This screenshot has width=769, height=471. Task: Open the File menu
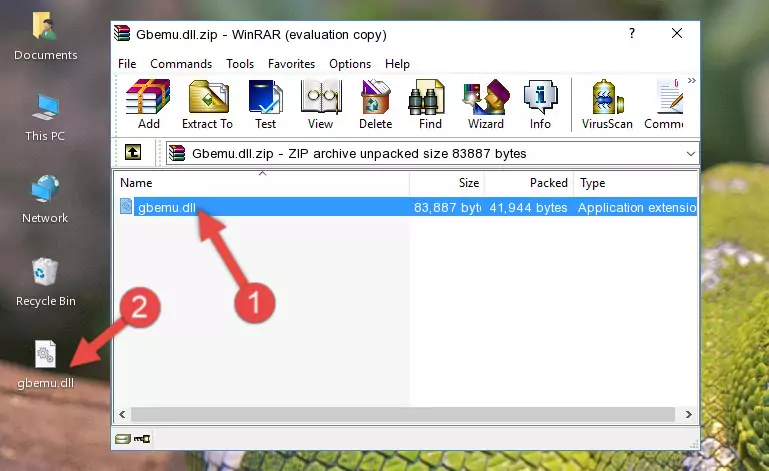(x=127, y=64)
